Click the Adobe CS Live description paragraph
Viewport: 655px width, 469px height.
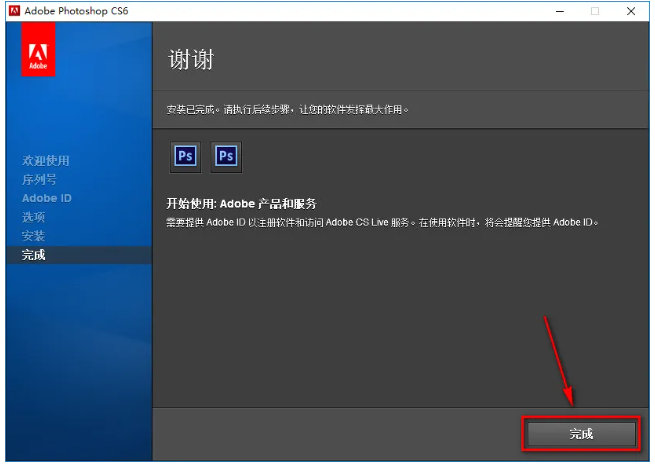point(381,221)
